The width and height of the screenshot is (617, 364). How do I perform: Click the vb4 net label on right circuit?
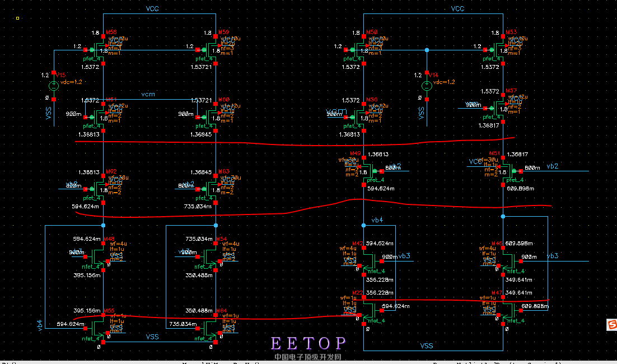click(x=377, y=220)
